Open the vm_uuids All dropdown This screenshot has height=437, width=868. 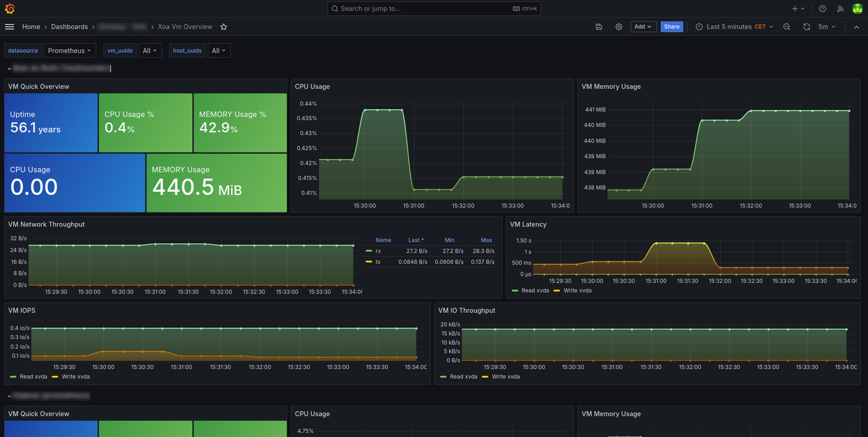[150, 50]
